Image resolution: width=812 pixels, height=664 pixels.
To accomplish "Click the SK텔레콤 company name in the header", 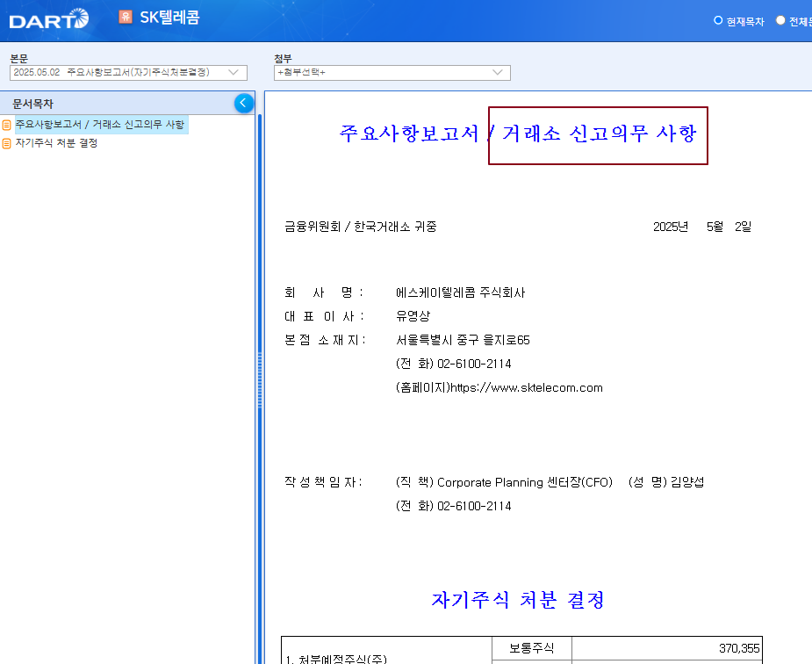I will click(171, 18).
